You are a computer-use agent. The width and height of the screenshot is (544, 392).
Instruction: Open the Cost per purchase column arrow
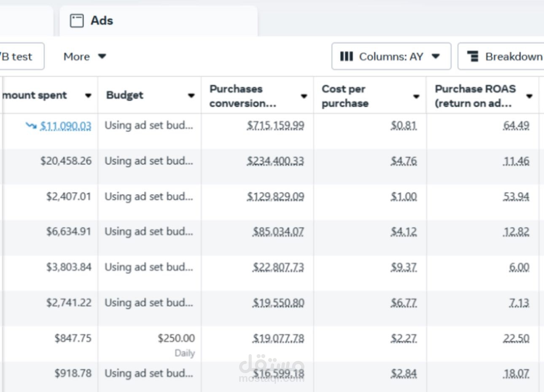coord(416,96)
